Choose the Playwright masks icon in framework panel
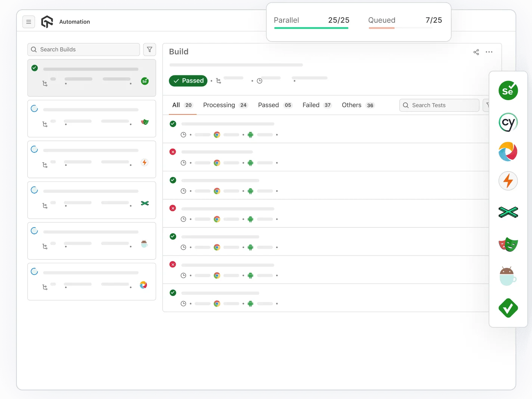Viewport: 532px width, 399px height. pos(508,245)
